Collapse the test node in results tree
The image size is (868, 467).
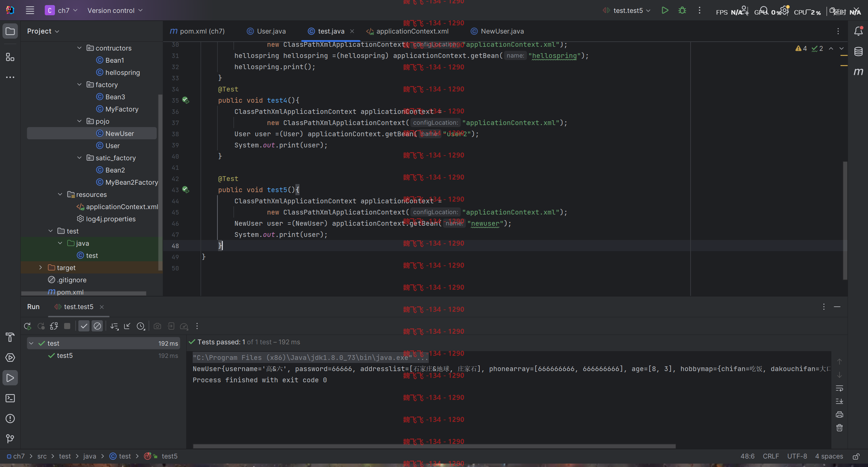click(x=31, y=343)
